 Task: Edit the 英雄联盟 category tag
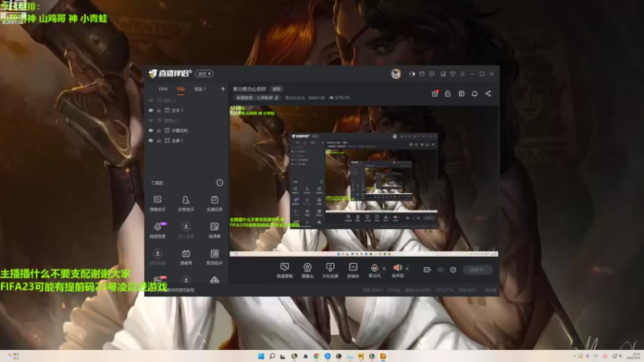point(258,97)
